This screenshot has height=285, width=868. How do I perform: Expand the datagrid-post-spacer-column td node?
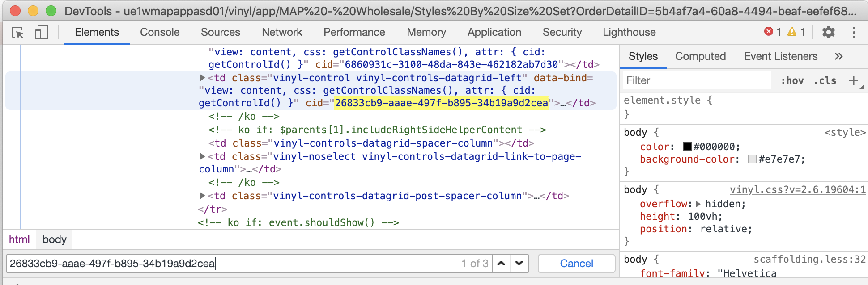tap(203, 196)
